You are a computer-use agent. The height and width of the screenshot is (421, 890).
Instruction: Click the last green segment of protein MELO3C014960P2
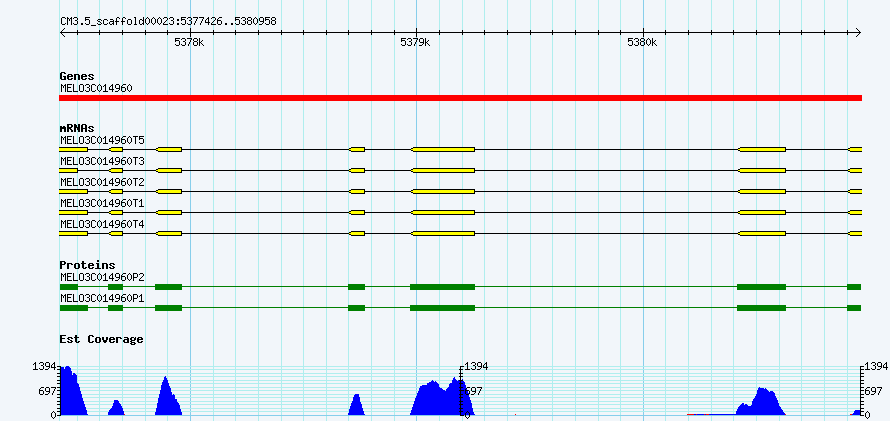(x=854, y=287)
